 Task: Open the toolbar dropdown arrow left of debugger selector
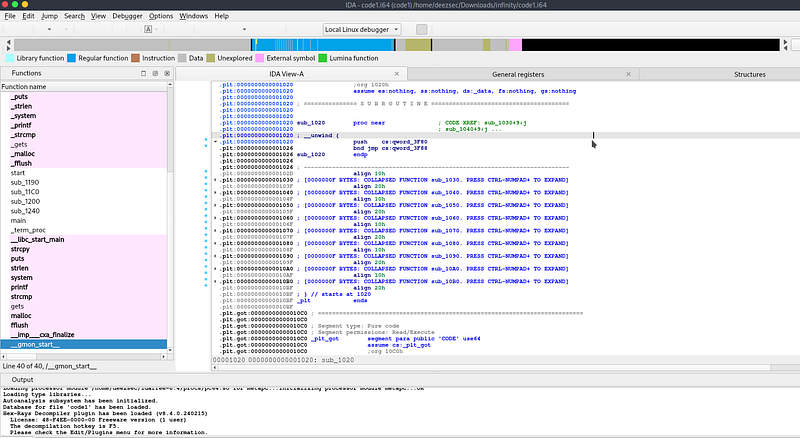(244, 29)
